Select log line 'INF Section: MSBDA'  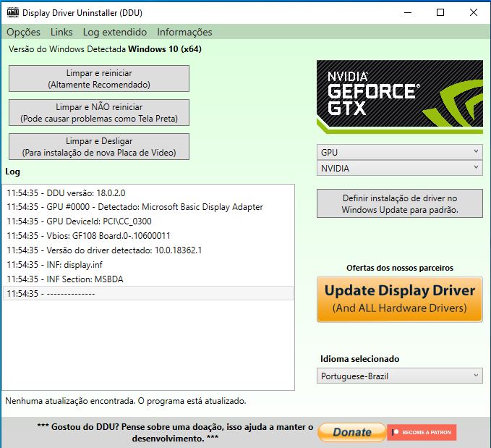pos(148,279)
